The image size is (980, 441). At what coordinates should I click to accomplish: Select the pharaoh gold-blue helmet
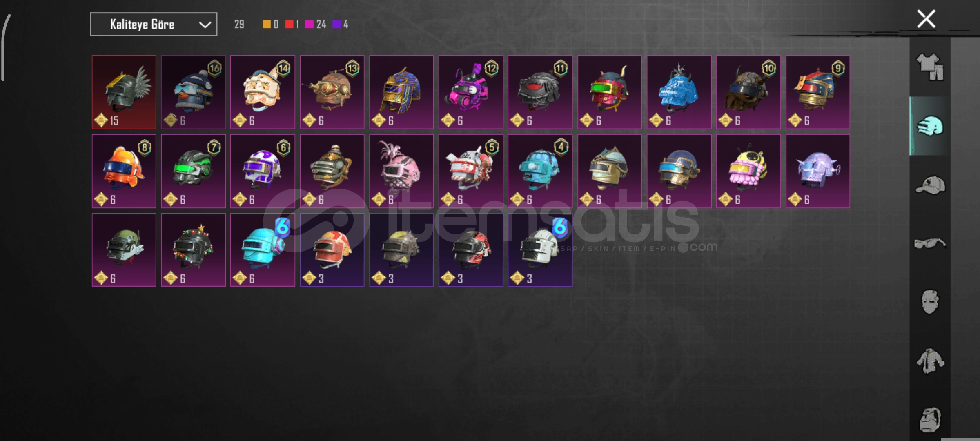pyautogui.click(x=401, y=92)
